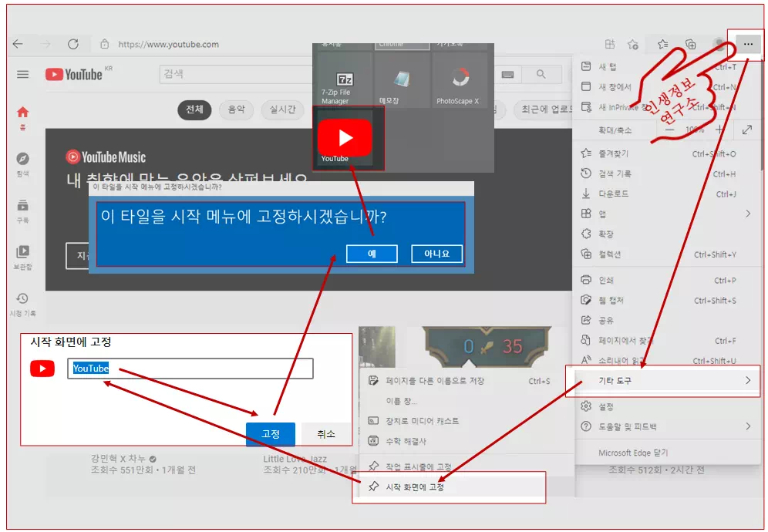Open 7-Zip File Manager tile

coord(345,80)
